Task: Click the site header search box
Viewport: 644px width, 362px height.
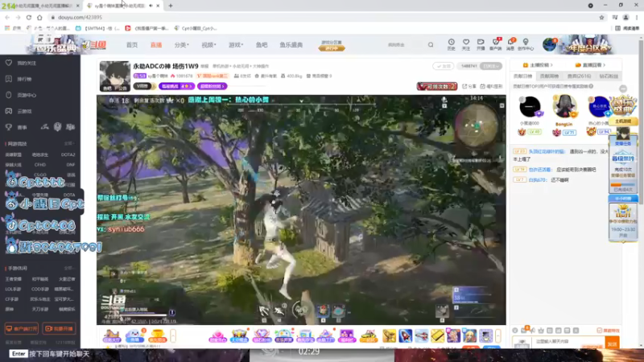Action: (405, 45)
